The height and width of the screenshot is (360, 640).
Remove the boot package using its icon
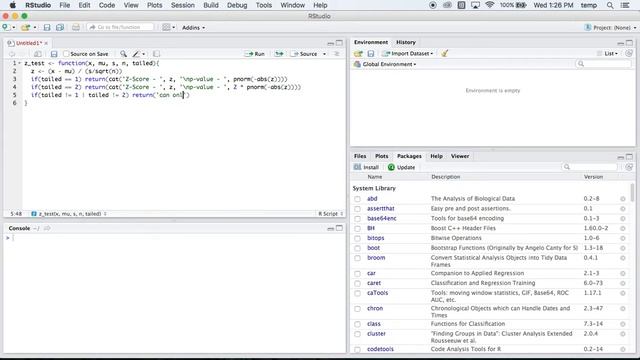coord(623,248)
